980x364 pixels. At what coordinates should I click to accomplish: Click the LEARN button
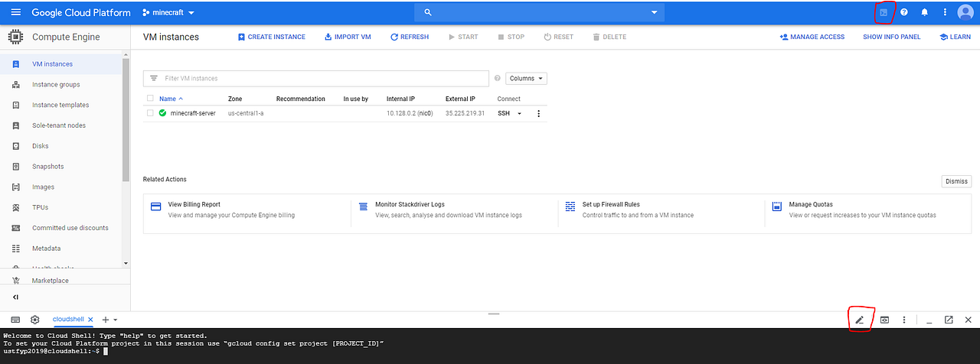(x=955, y=37)
